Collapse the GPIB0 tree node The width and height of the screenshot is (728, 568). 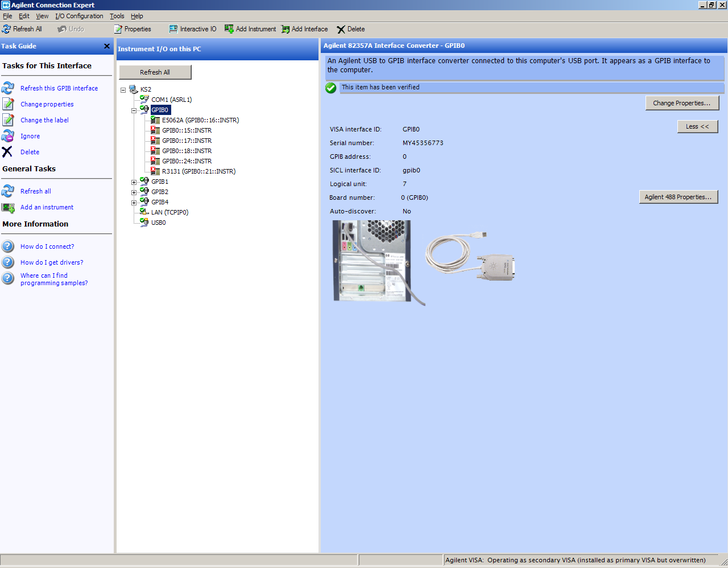134,110
